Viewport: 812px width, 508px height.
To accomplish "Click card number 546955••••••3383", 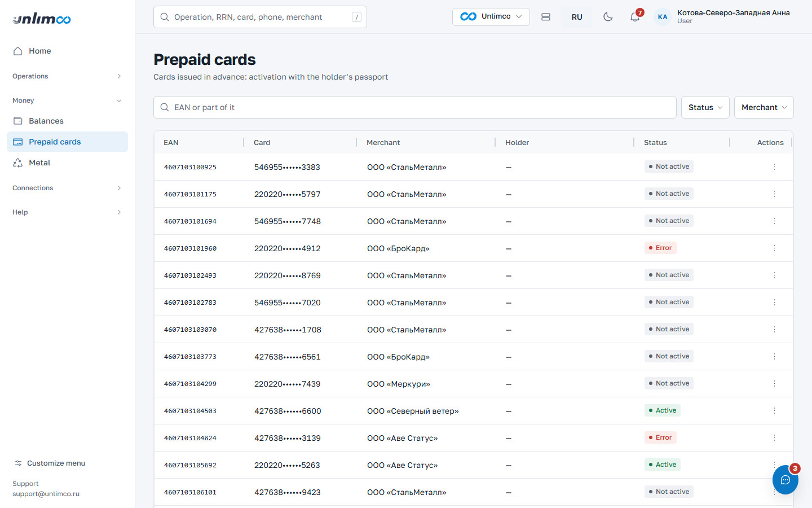I will (x=287, y=167).
